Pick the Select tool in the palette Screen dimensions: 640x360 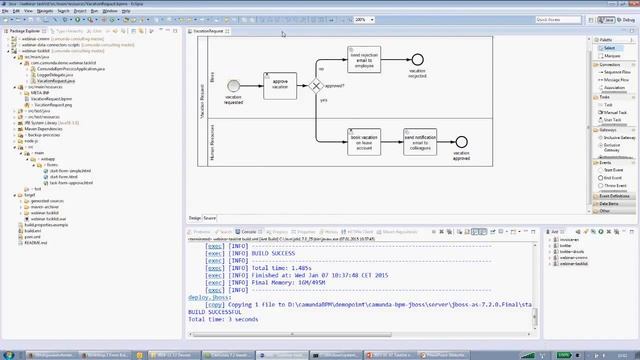click(609, 48)
